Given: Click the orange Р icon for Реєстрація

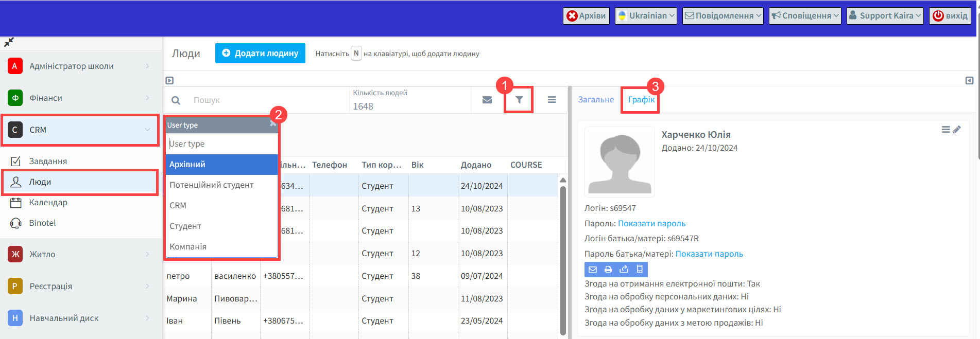Looking at the screenshot, I should point(15,286).
